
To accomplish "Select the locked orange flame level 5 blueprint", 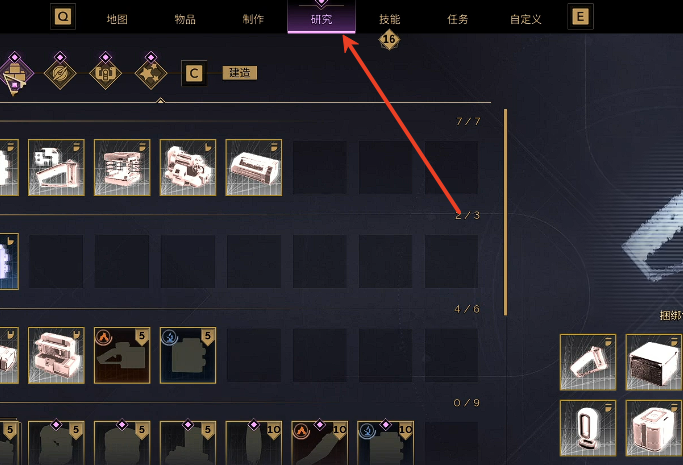I will click(x=122, y=355).
